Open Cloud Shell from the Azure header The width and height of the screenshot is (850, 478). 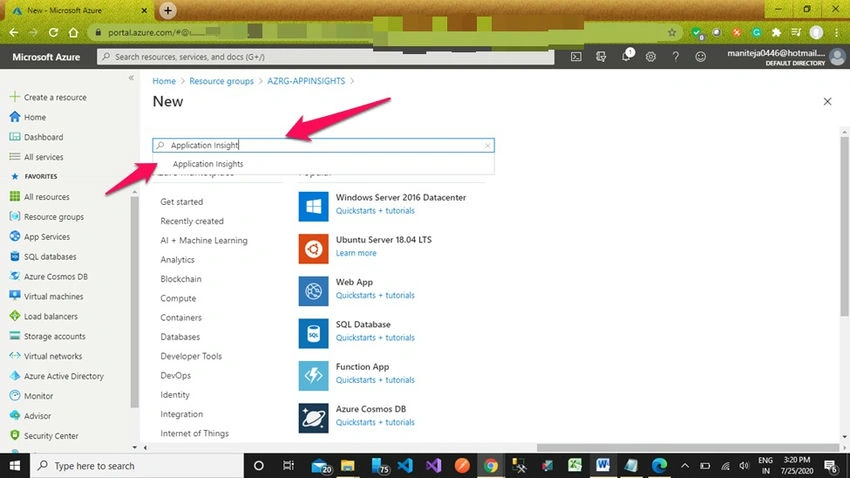[x=576, y=56]
